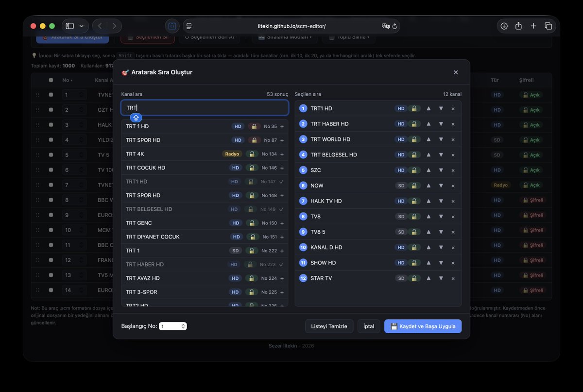This screenshot has height=392, width=583.
Task: Focus the Kanal ara search field
Action: (205, 108)
